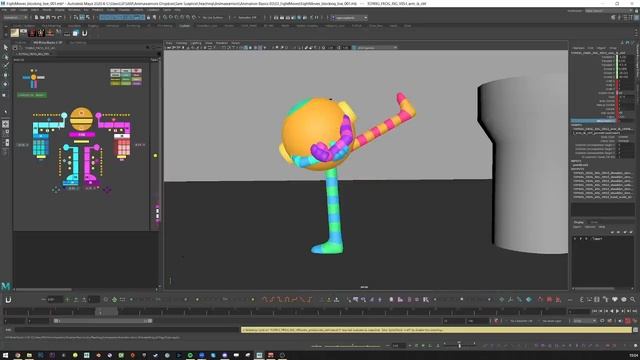Open the viewport Panels menu
The image size is (640, 360).
pos(236,43)
